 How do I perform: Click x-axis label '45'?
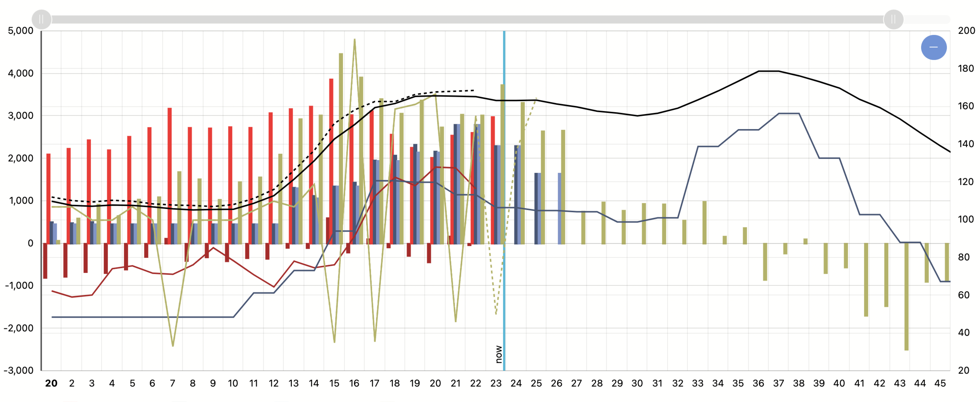tap(940, 383)
